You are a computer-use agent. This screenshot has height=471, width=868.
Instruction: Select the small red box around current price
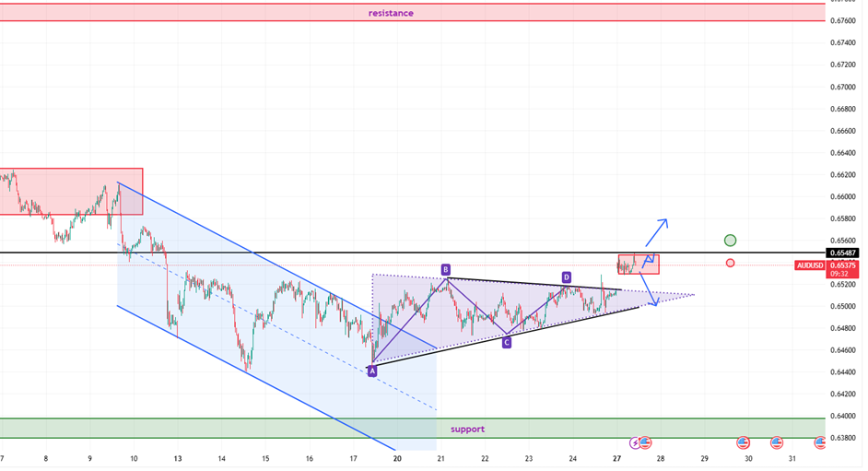coord(638,264)
